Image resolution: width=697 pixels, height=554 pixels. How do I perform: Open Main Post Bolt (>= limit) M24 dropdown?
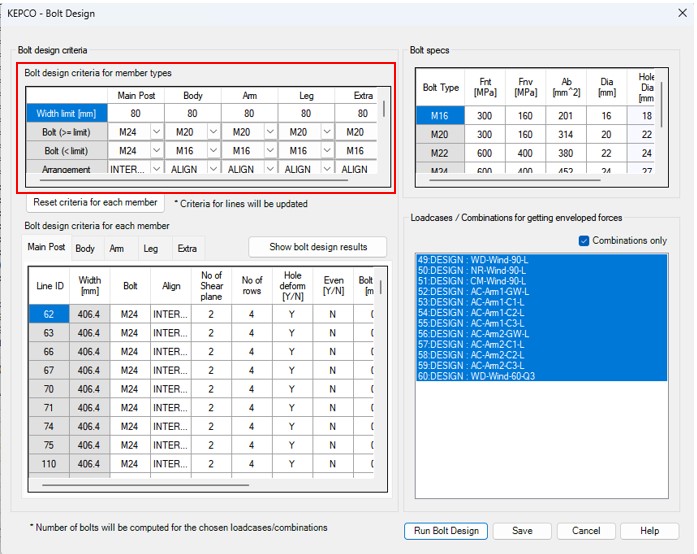click(x=155, y=132)
